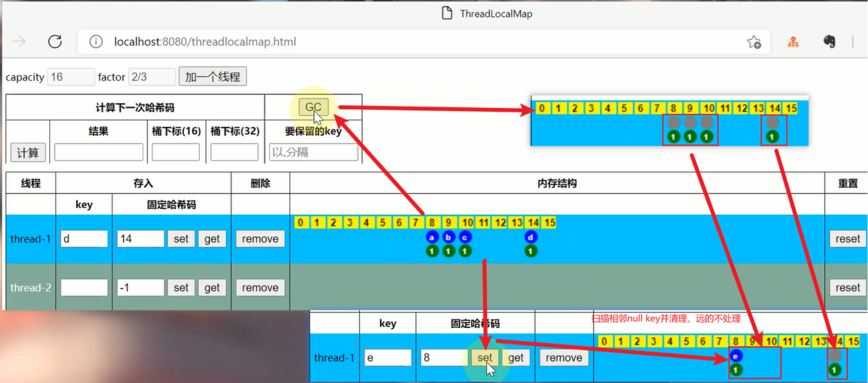Focus the 桶下标(32) field
Screen dimensions: 868x383
coord(234,152)
